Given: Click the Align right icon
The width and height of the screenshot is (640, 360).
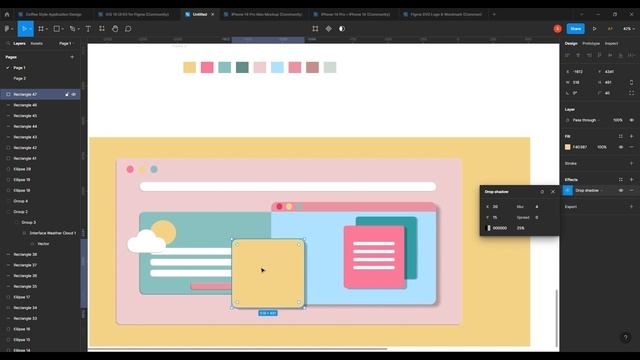Looking at the screenshot, I should point(589,55).
